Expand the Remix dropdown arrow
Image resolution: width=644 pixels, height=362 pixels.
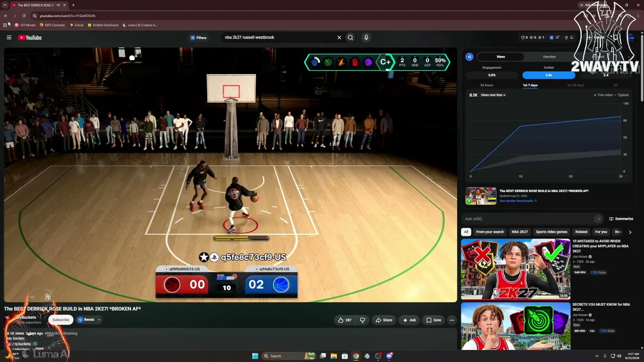click(99, 320)
